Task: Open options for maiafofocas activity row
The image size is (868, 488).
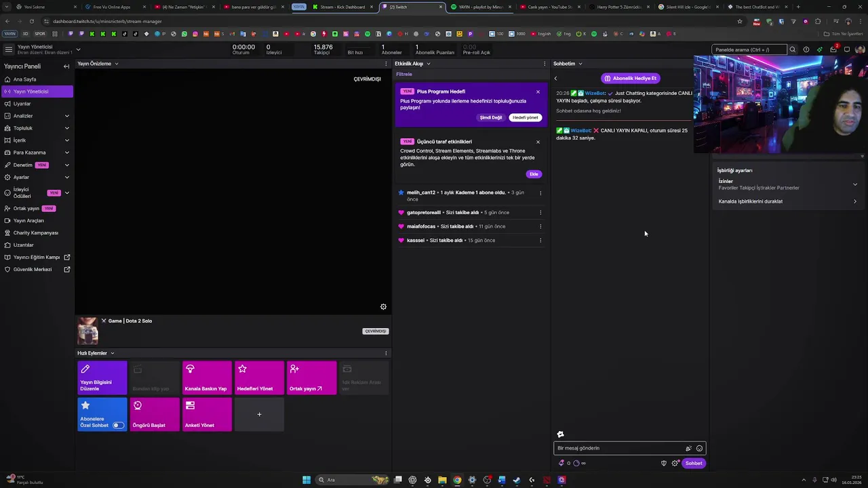Action: tap(540, 226)
